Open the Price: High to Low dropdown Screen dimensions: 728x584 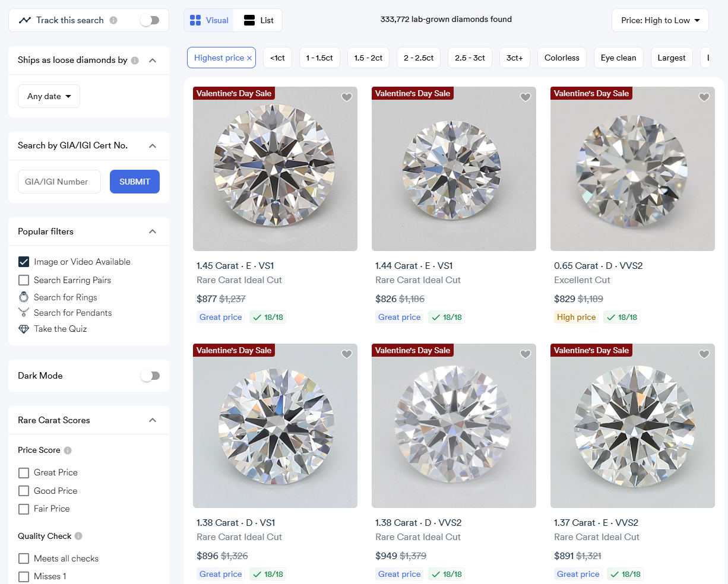(x=660, y=20)
